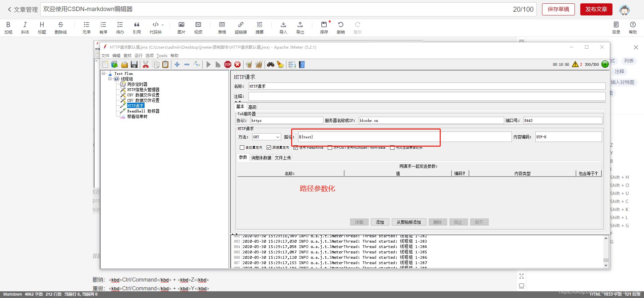This screenshot has width=644, height=298.
Task: Click the 从剪贴板添加 button
Action: (x=409, y=222)
